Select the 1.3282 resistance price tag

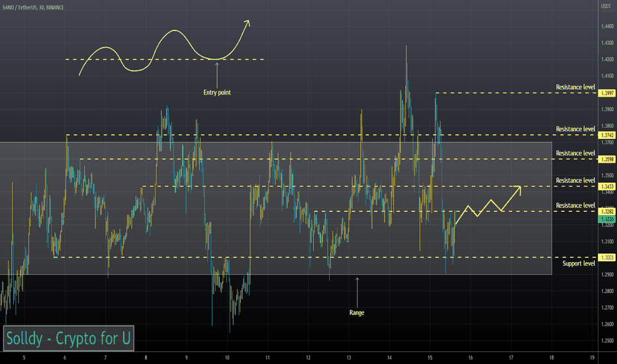(606, 212)
